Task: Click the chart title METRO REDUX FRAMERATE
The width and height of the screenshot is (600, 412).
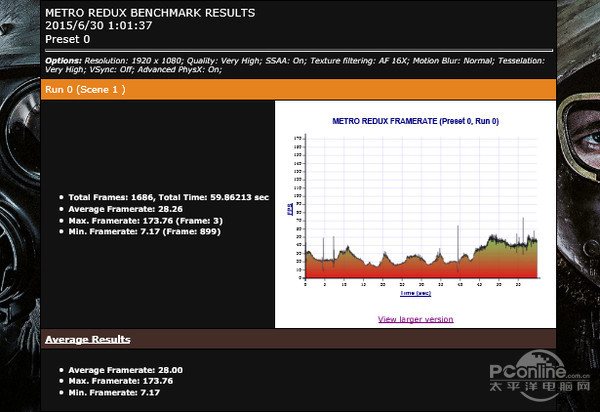Action: (416, 121)
